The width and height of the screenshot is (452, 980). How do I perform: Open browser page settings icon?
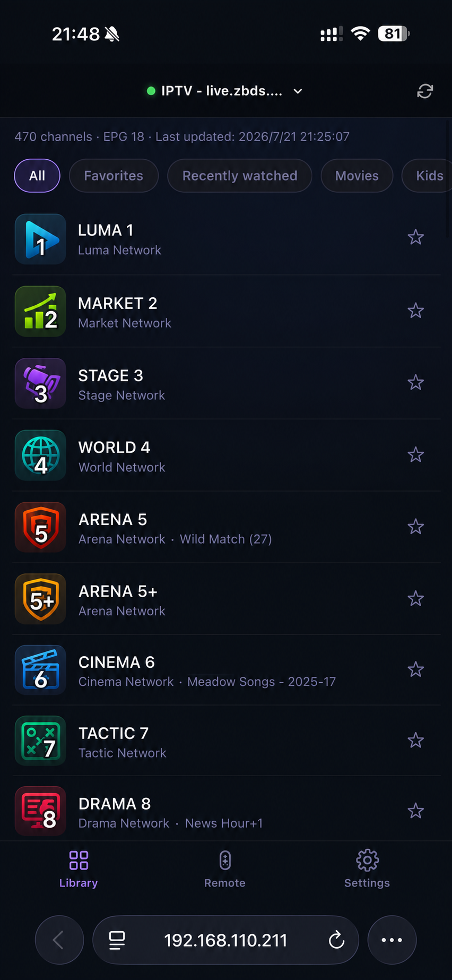pyautogui.click(x=117, y=940)
